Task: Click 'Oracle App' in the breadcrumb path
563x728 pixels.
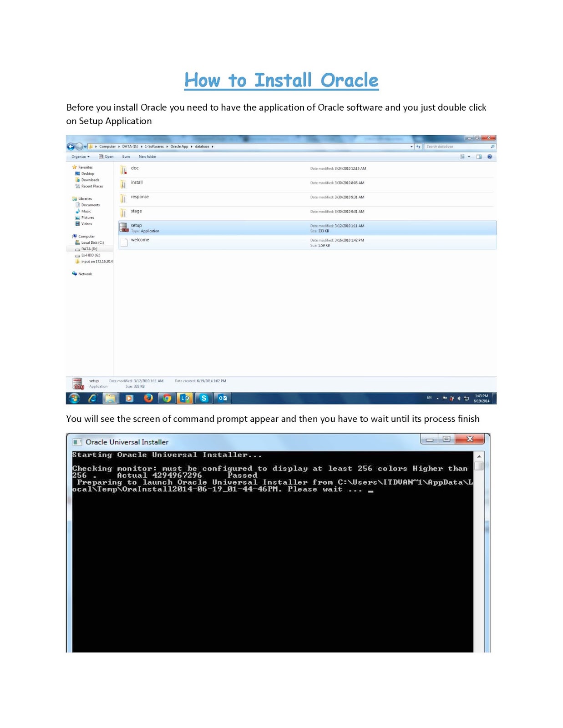Action: (179, 147)
